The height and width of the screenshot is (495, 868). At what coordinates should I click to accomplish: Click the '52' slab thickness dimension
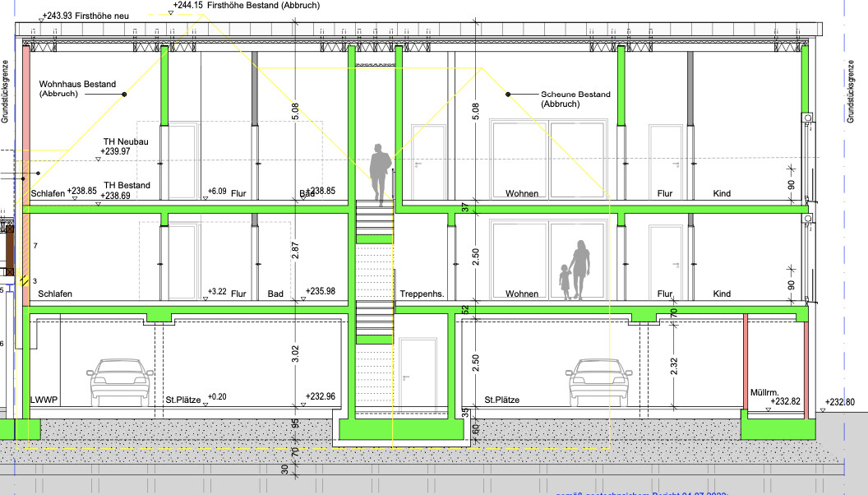pos(465,310)
